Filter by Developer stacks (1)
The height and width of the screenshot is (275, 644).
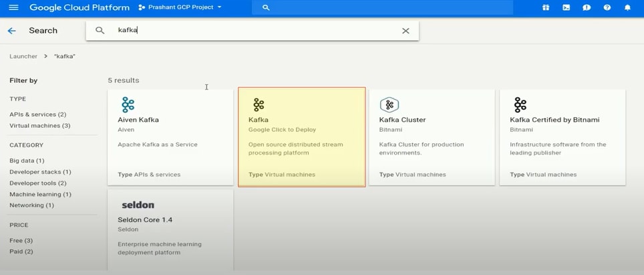click(x=40, y=172)
